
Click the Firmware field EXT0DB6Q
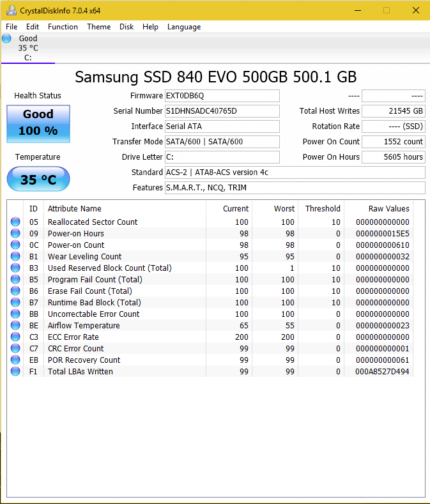[x=222, y=96]
